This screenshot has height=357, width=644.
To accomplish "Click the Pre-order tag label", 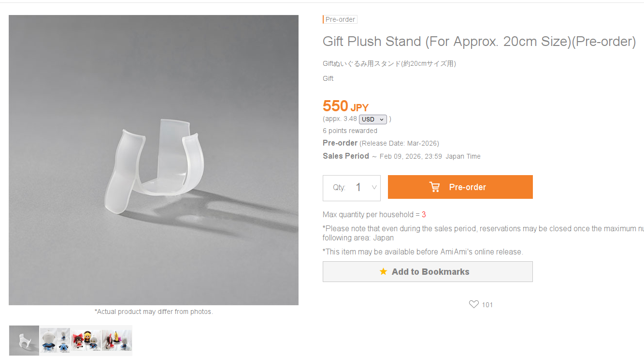I will pos(340,19).
